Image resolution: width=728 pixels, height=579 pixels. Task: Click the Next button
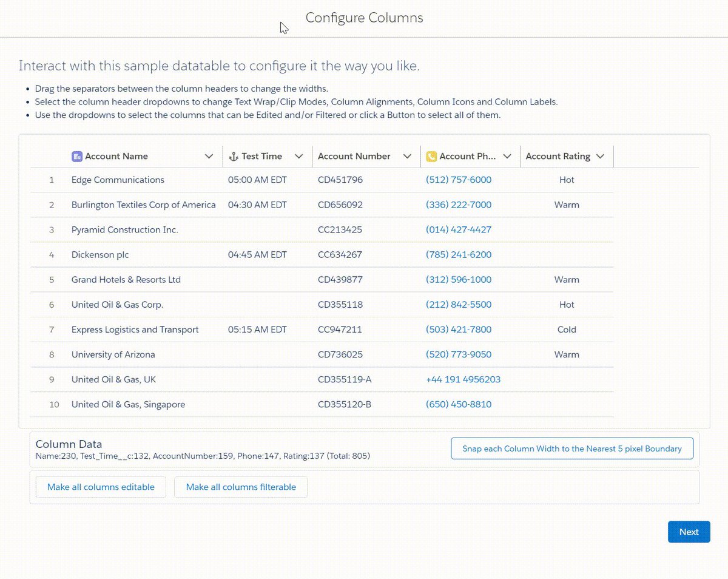pos(689,532)
